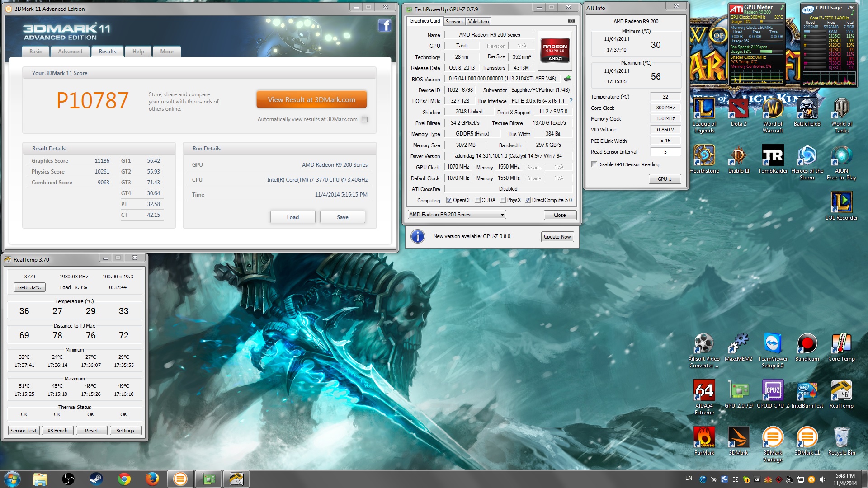Check Disable GPU Sensor Reading in ATI Info
This screenshot has width=868, height=488.
(x=594, y=164)
